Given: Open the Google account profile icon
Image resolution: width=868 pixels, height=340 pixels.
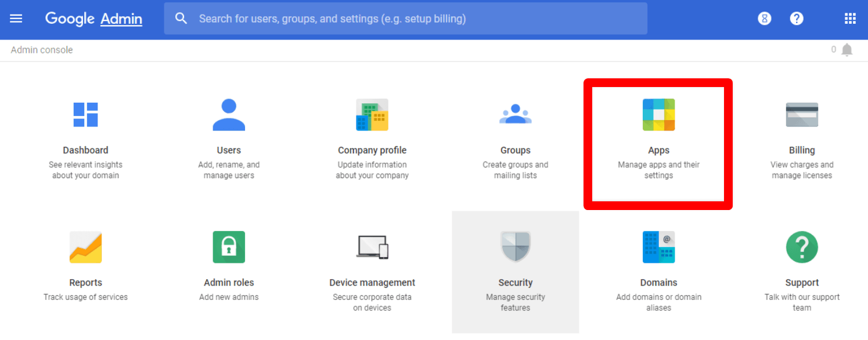Looking at the screenshot, I should click(x=764, y=18).
